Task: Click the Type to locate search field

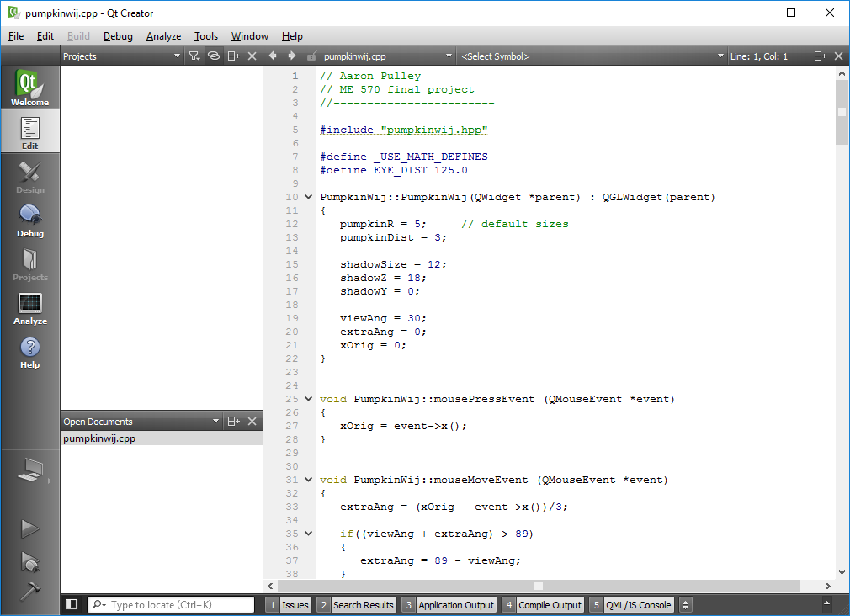Action: pyautogui.click(x=171, y=604)
